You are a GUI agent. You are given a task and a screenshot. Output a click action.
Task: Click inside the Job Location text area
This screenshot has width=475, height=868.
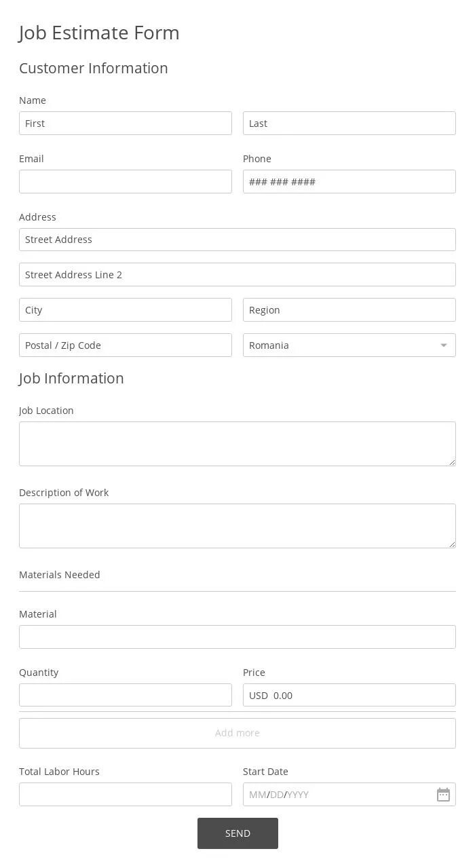coord(237,444)
